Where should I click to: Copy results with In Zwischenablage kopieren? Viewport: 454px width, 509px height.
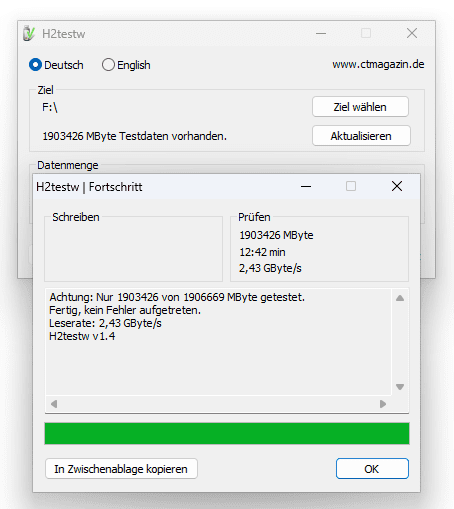point(121,469)
